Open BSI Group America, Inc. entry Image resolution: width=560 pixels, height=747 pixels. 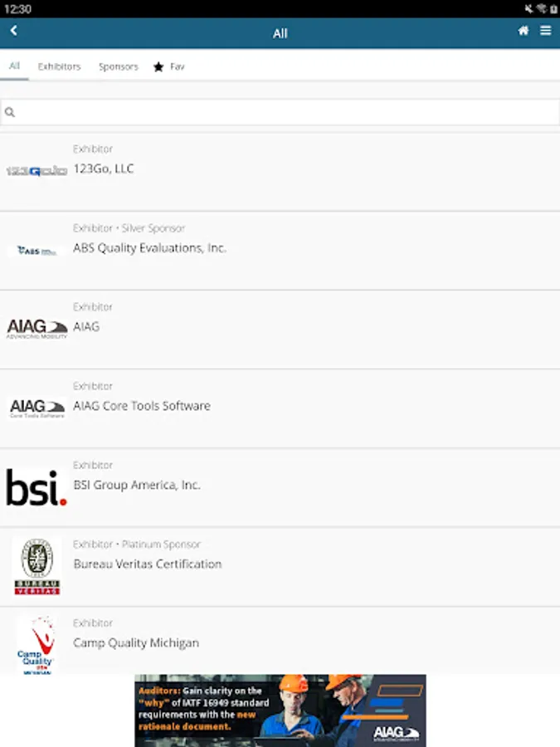[x=280, y=488]
